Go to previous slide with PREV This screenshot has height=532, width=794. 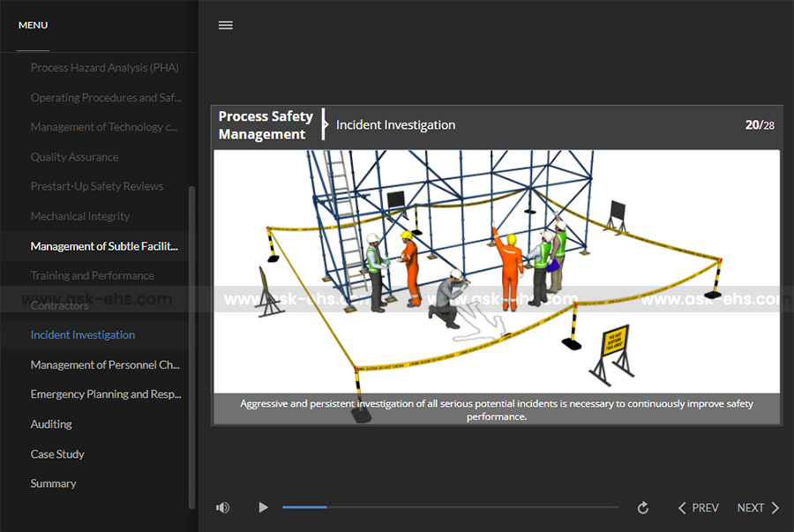tap(698, 507)
